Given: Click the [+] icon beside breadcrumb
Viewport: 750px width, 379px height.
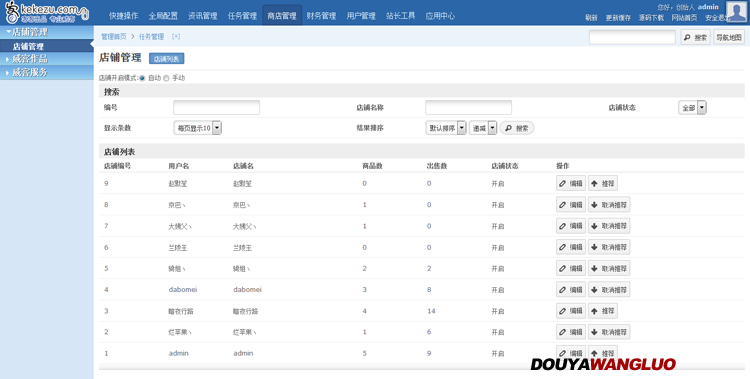Looking at the screenshot, I should pos(176,36).
